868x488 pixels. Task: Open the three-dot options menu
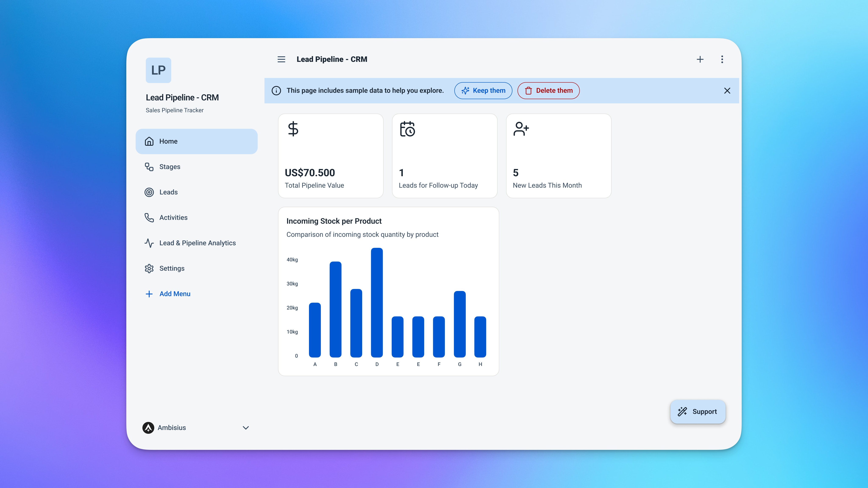(722, 59)
